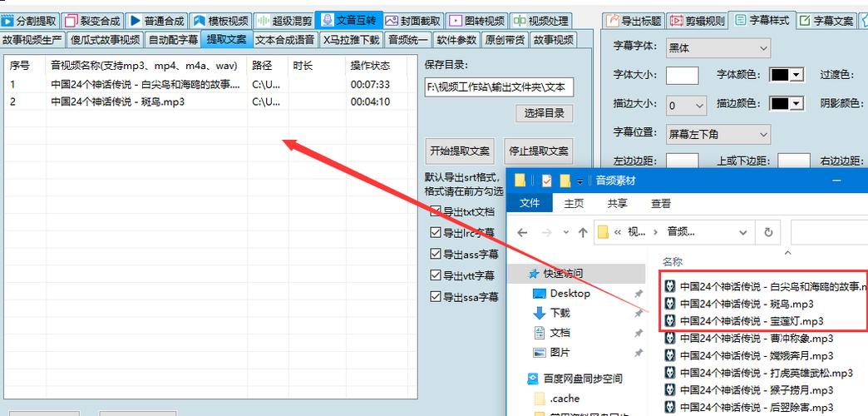Click Explorer refresh icon
Viewport: 868px width, 416px height.
768,233
